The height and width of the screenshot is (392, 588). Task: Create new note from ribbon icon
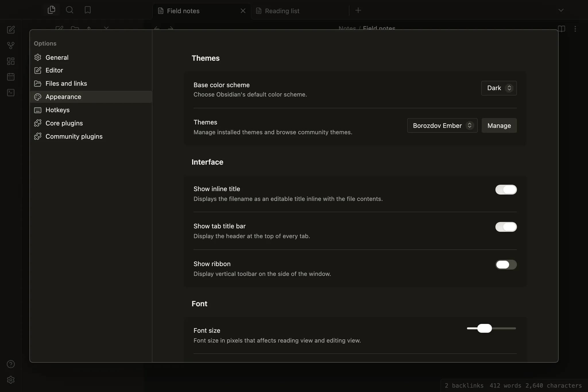11,30
